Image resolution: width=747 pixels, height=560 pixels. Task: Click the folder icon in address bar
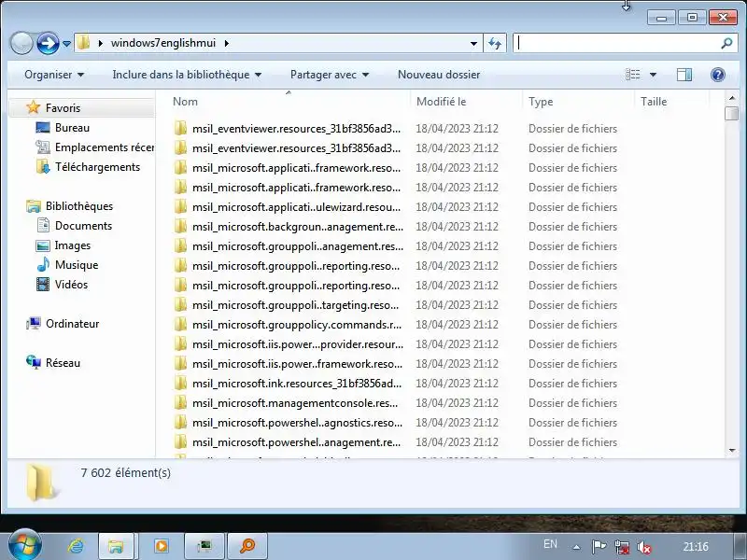click(x=83, y=43)
